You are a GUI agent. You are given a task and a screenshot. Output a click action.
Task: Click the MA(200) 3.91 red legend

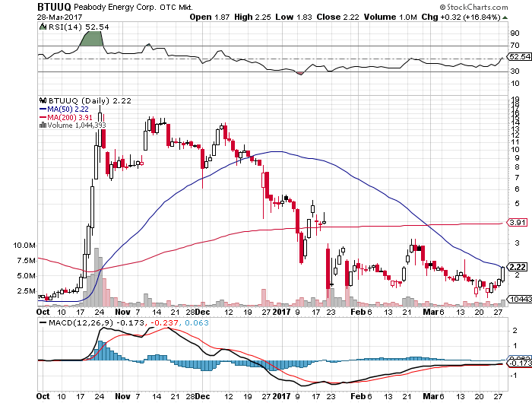66,117
